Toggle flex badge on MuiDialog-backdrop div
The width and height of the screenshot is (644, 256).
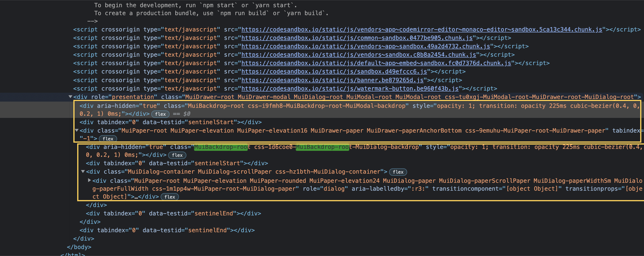[x=177, y=155]
